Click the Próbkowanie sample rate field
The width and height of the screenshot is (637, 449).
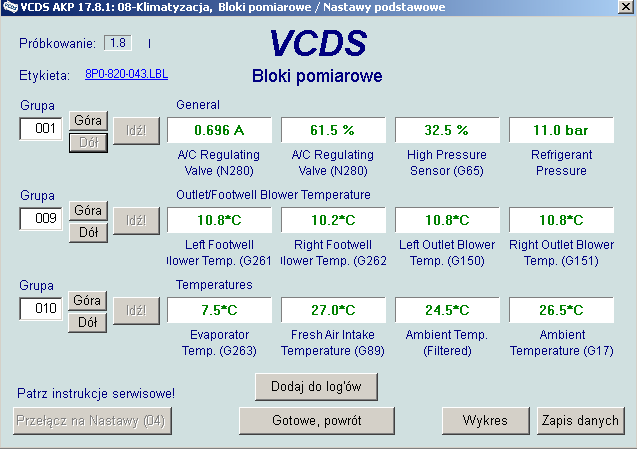pyautogui.click(x=118, y=43)
